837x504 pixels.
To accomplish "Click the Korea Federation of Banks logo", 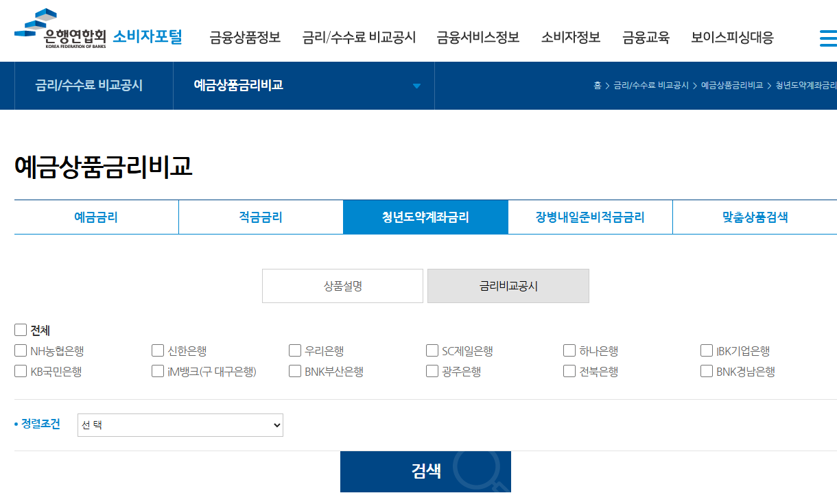I will pos(60,29).
